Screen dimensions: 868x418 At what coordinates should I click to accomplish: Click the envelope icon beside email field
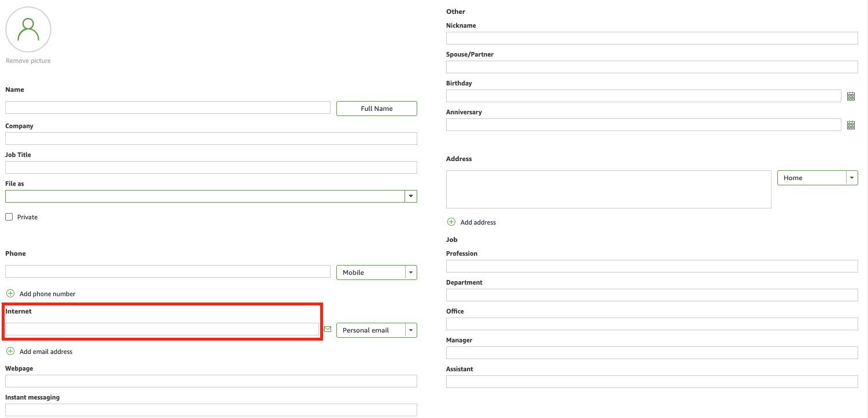coord(328,330)
